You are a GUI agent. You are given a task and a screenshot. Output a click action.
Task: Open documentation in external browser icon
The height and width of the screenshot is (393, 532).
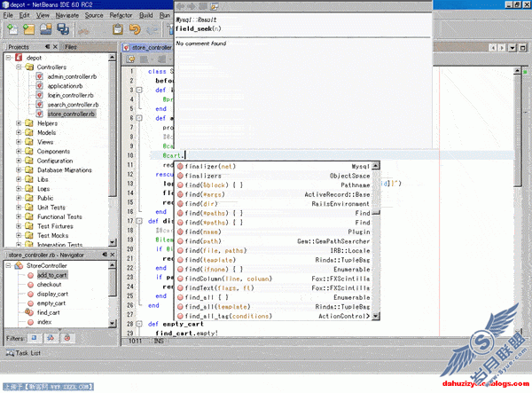pos(214,6)
